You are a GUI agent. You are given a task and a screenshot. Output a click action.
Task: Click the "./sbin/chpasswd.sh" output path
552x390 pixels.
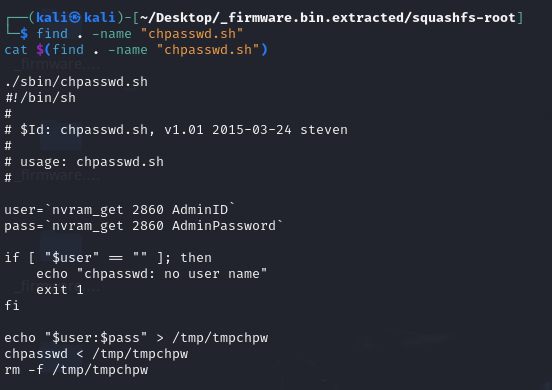point(76,82)
